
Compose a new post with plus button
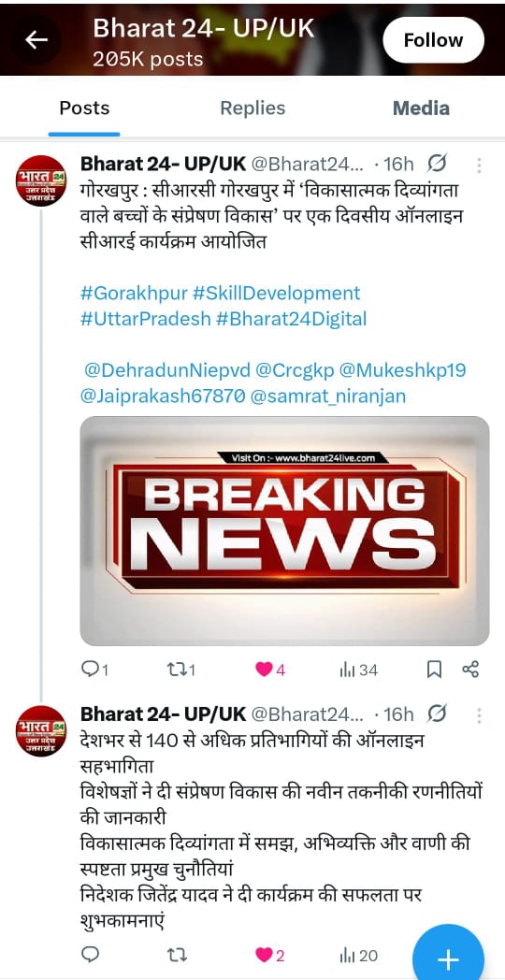(x=448, y=957)
